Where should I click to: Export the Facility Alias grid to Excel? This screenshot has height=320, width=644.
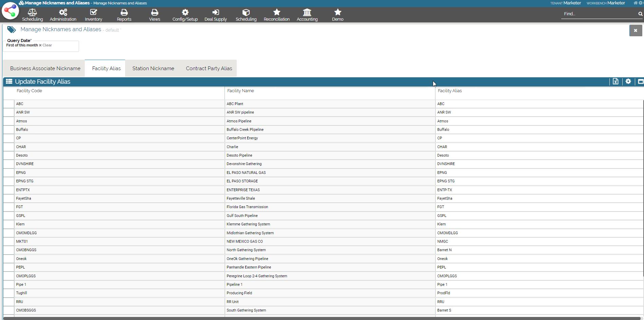pyautogui.click(x=616, y=82)
